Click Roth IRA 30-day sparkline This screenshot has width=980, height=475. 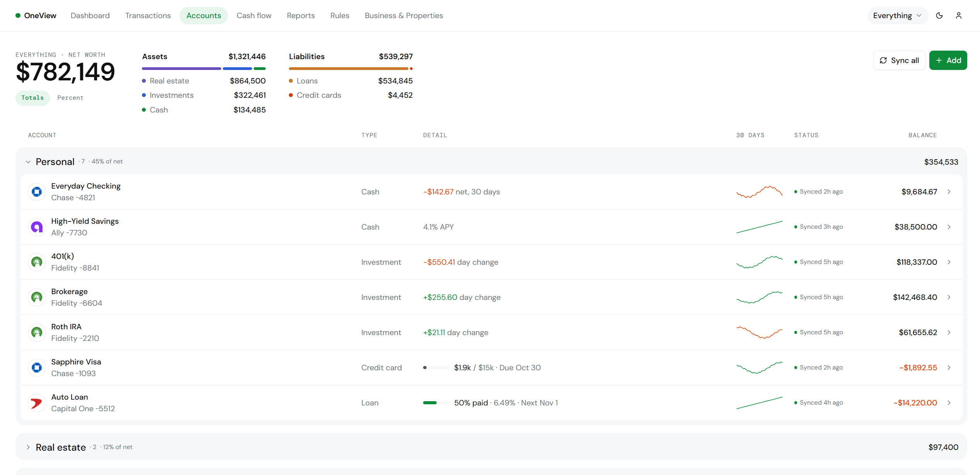click(760, 332)
